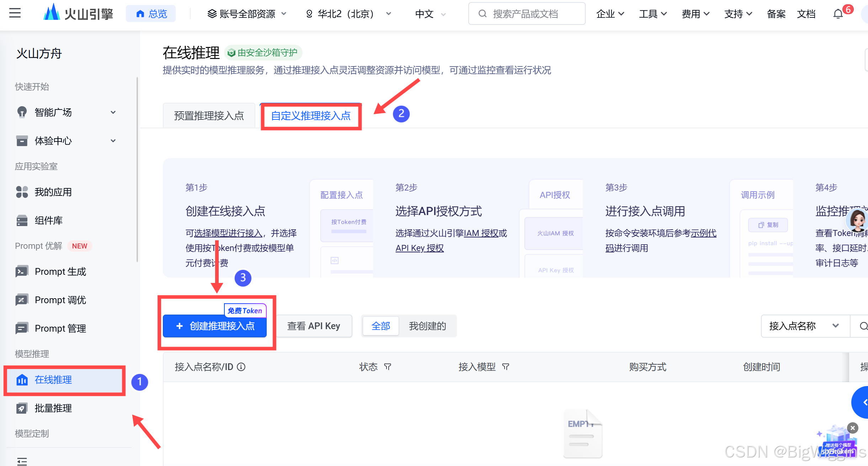This screenshot has height=466, width=868.
Task: Click the hamburger menu icon
Action: pyautogui.click(x=15, y=14)
